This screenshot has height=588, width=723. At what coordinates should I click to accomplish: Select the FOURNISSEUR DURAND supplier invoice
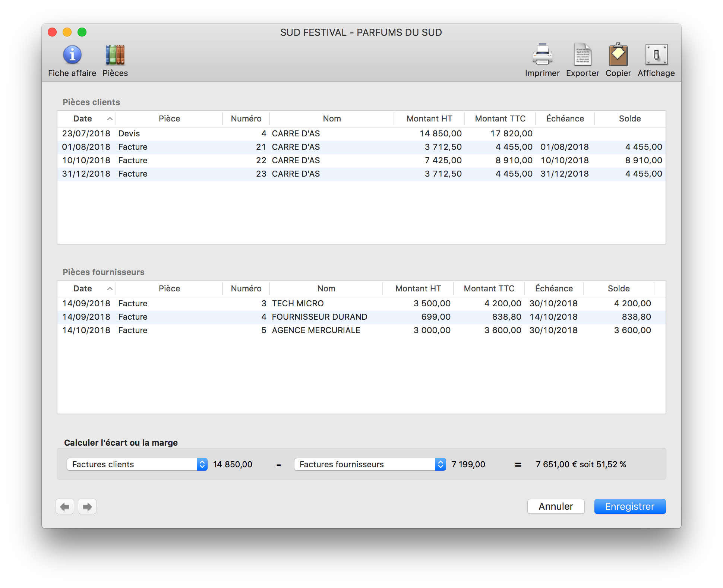click(361, 317)
